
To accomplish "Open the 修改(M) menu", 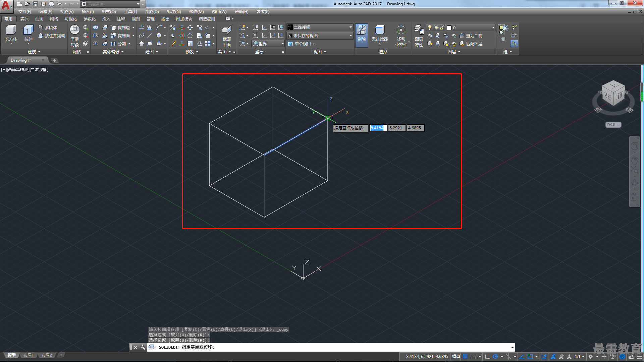I will coord(196,12).
